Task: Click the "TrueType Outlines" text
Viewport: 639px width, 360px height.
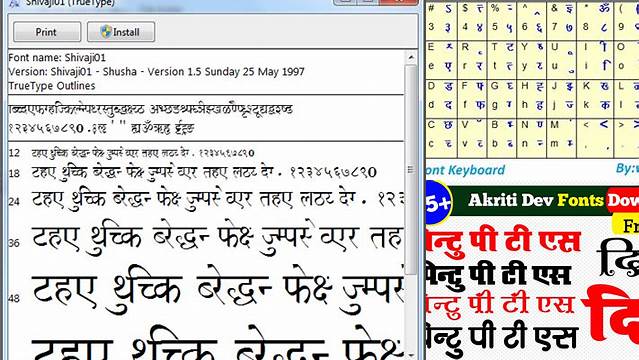Action: point(52,86)
